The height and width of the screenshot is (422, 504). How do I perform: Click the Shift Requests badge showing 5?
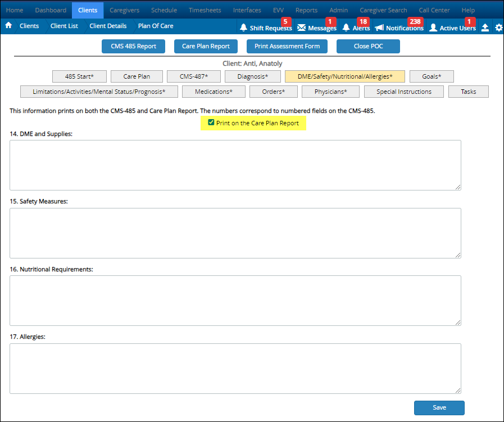click(286, 21)
